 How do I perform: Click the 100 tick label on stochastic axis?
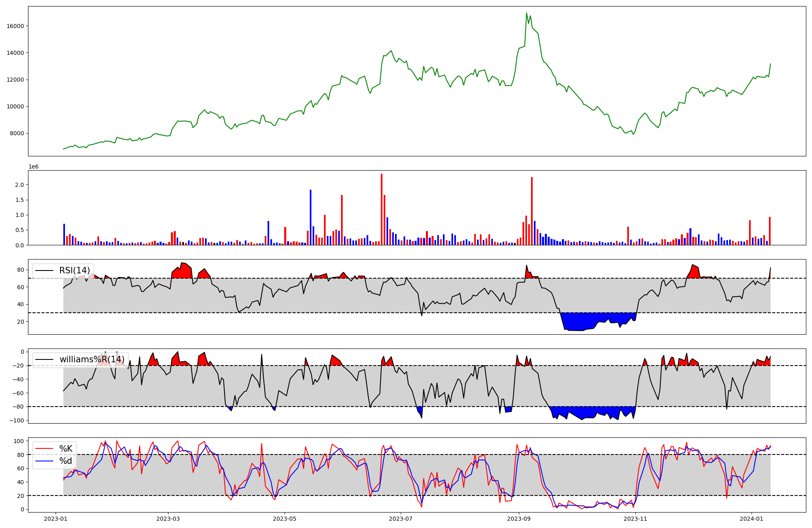click(x=19, y=441)
